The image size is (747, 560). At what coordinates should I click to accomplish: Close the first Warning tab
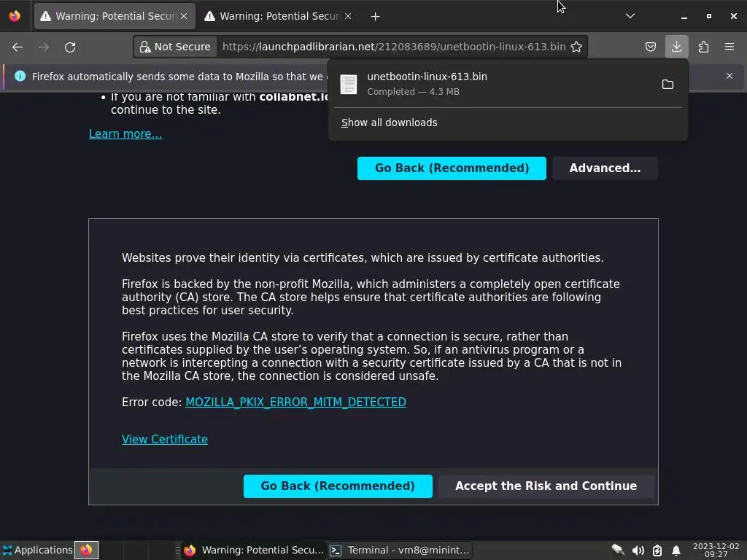pos(184,16)
